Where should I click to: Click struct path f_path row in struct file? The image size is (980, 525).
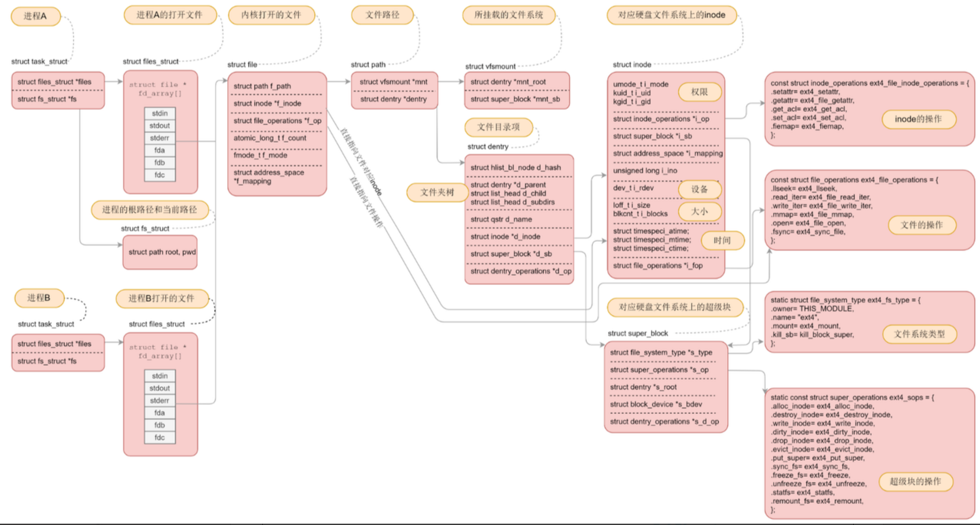point(262,86)
